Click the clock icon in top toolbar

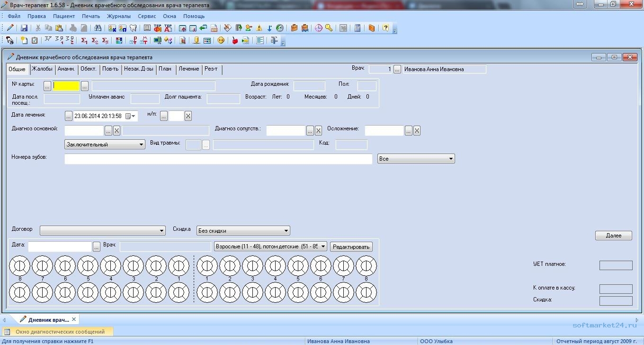coord(319,28)
